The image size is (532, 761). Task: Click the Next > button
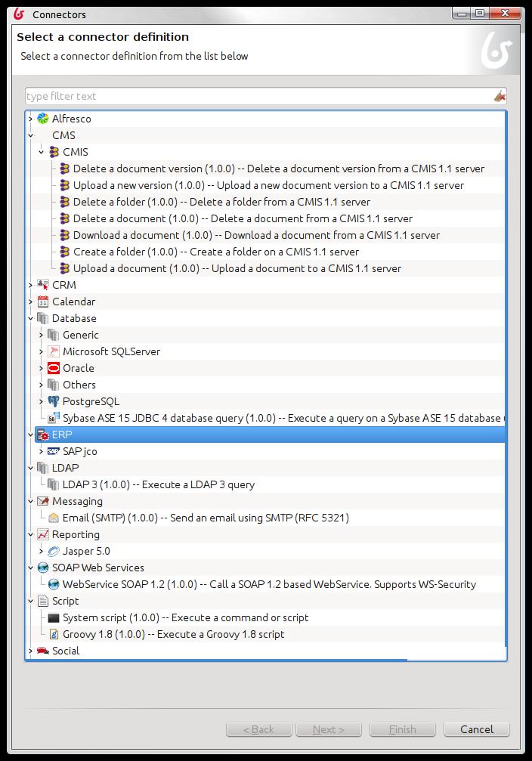click(329, 729)
